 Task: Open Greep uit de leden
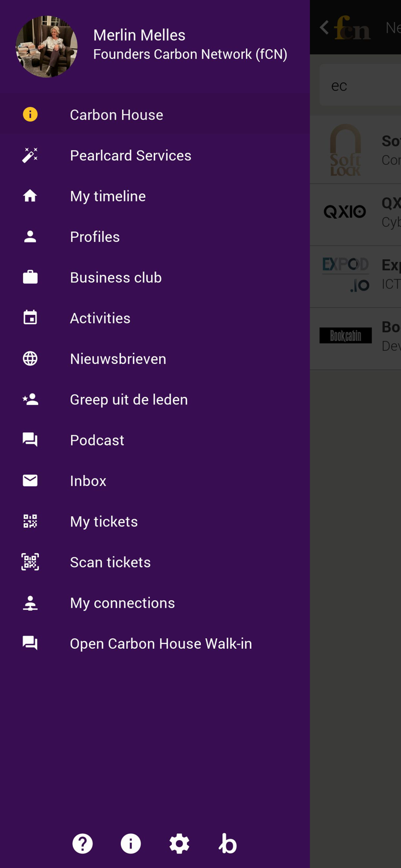[155, 399]
